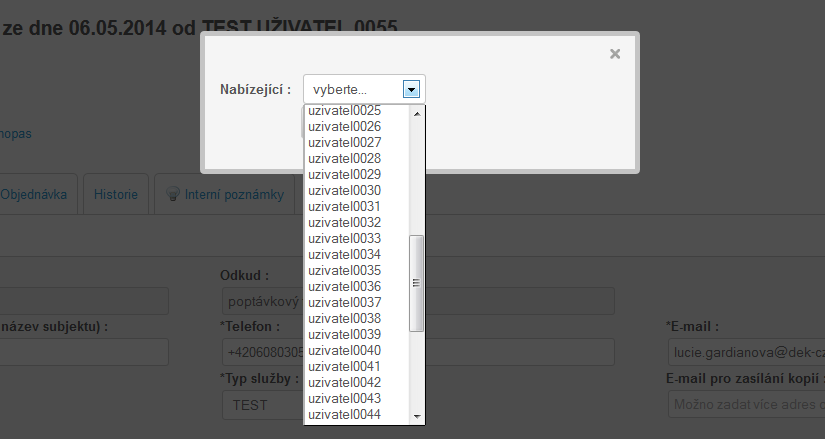Click uzivatel0042 option
Image resolution: width=825 pixels, height=439 pixels.
point(357,383)
